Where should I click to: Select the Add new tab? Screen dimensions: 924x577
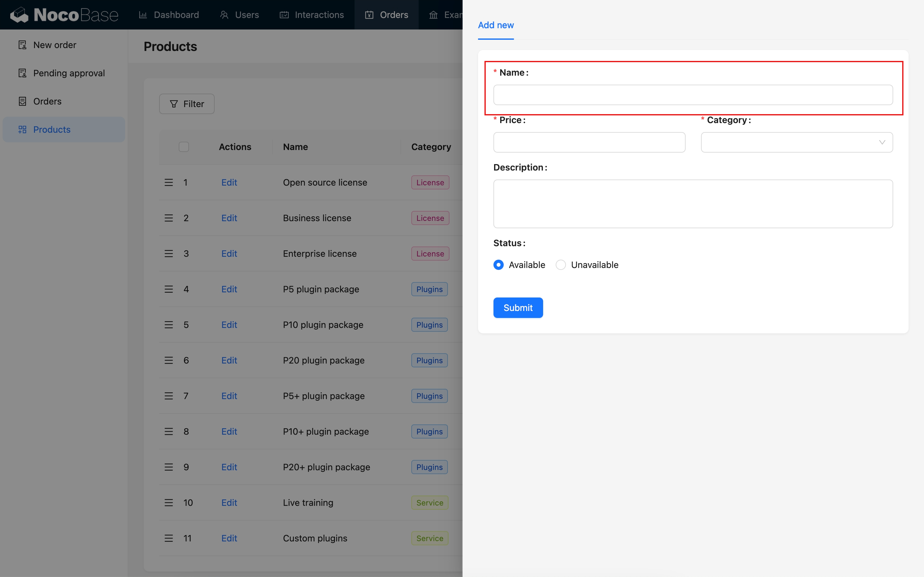[x=496, y=25]
